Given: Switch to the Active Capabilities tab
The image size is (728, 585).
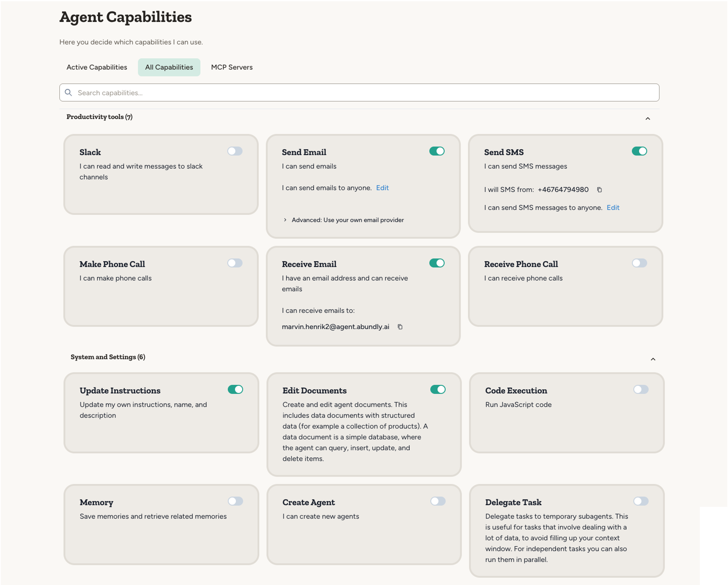Looking at the screenshot, I should click(97, 67).
